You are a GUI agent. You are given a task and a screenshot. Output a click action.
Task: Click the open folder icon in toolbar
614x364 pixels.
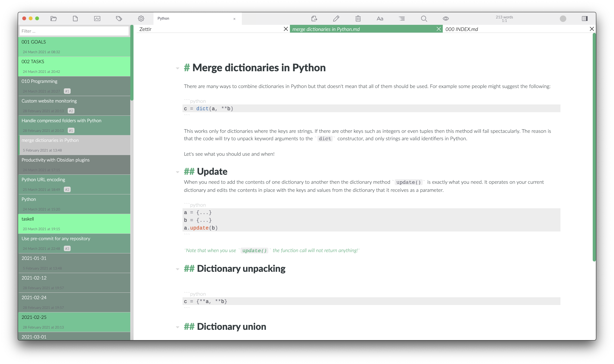tap(54, 19)
